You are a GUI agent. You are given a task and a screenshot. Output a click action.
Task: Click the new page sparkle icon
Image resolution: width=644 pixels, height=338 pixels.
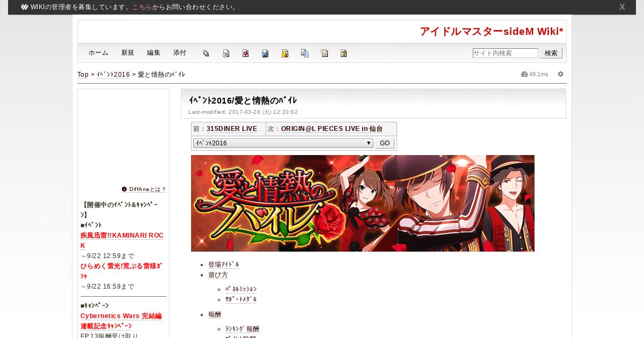coord(324,53)
